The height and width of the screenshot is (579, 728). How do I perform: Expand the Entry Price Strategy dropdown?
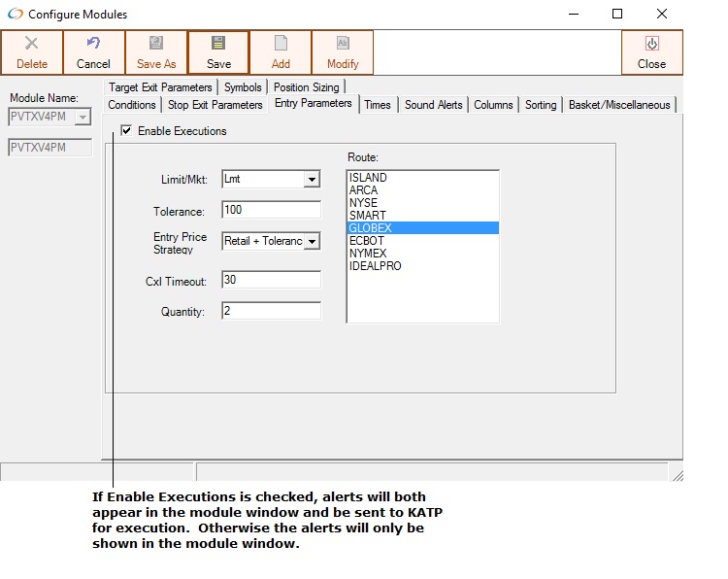[x=311, y=241]
